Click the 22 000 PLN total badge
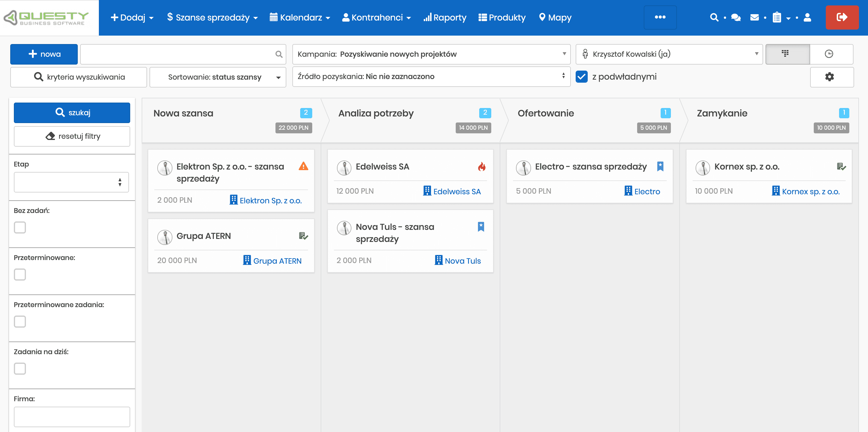Image resolution: width=868 pixels, height=432 pixels. pyautogui.click(x=294, y=128)
